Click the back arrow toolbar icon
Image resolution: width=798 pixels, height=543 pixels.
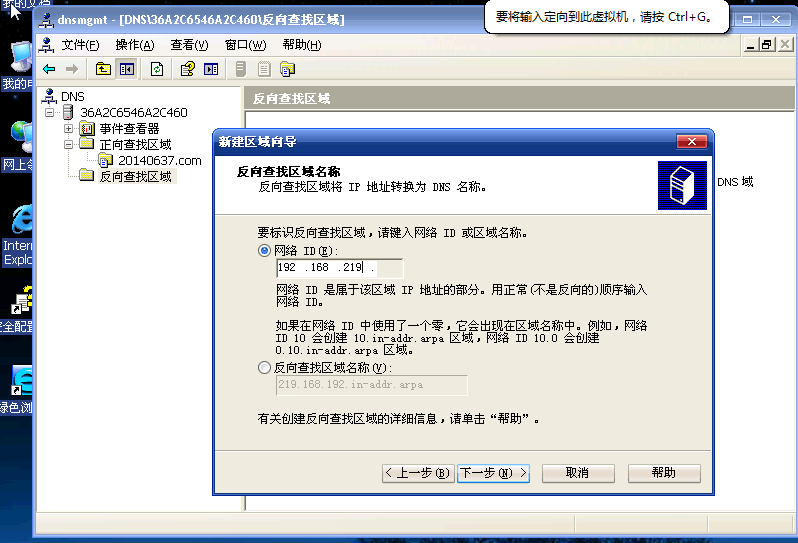(48, 69)
